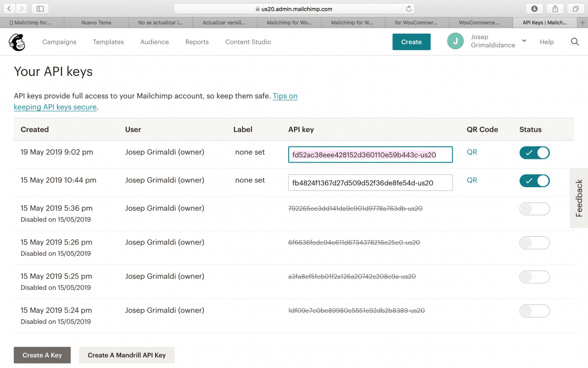Open the Safari downloads icon
This screenshot has height=368, width=588.
tap(535, 9)
